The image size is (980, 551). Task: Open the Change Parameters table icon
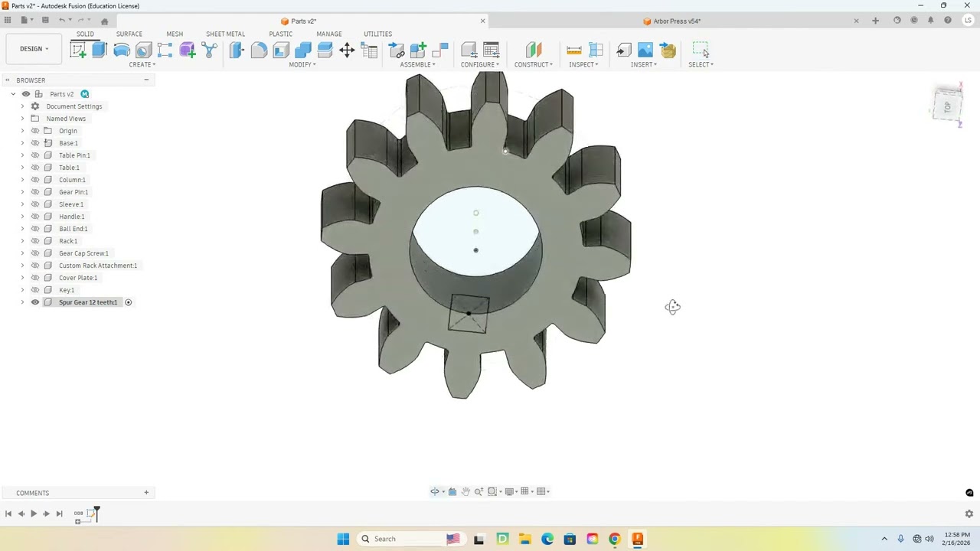369,51
